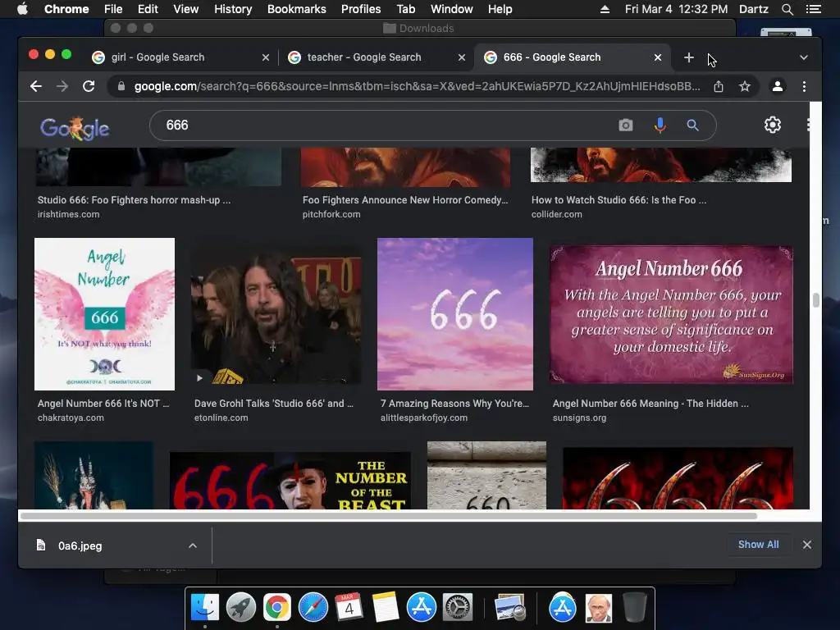Open the Window menu
840x630 pixels.
point(452,9)
